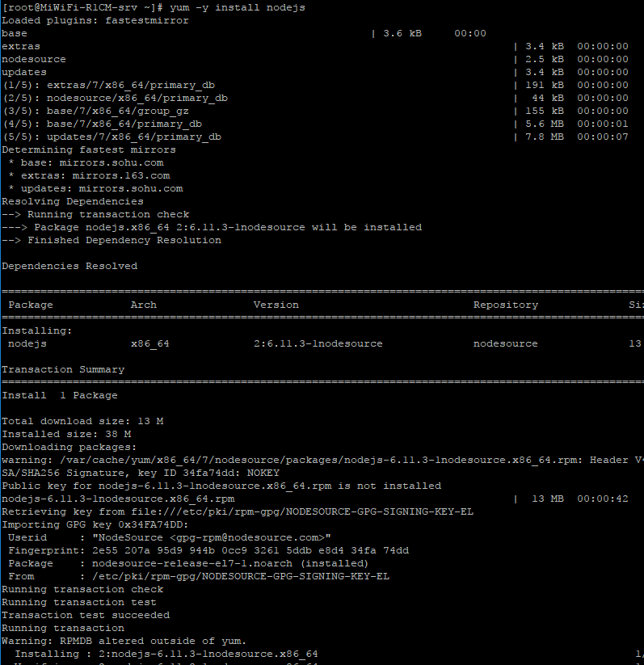Click the 'Transaction Summary' heading
This screenshot has width=644, height=665.
pos(63,370)
